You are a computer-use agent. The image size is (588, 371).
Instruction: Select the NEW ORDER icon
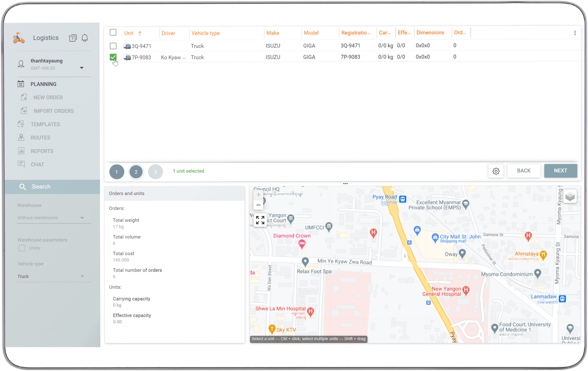tap(24, 97)
